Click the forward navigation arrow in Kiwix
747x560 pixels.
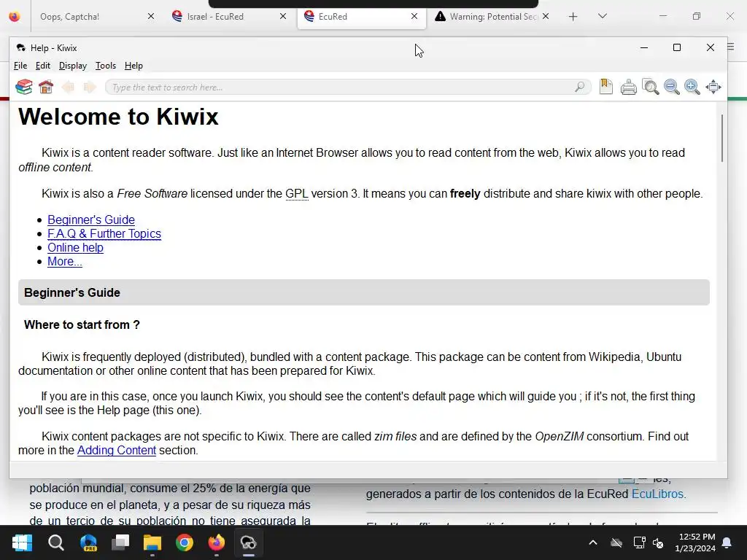tap(90, 87)
